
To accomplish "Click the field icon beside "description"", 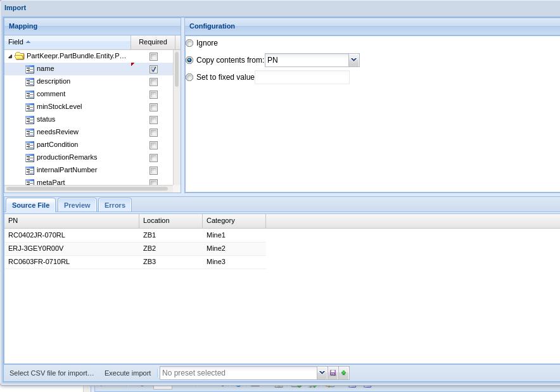I will coord(30,82).
